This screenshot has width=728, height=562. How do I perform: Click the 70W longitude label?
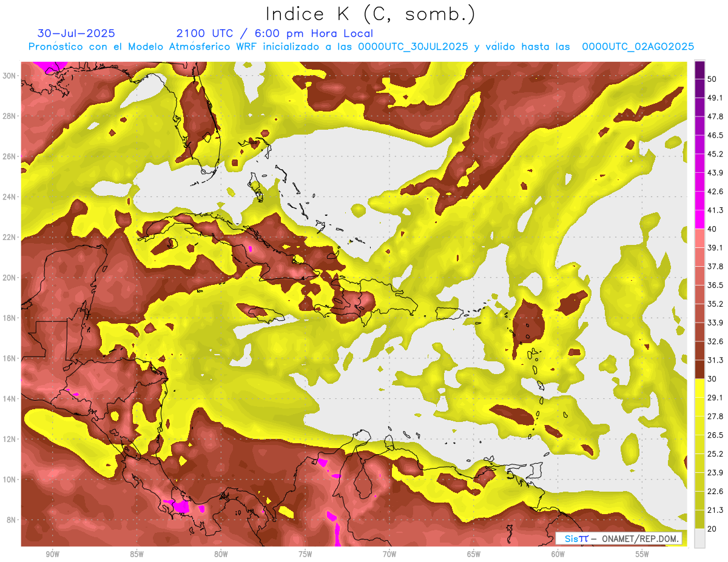tap(389, 554)
